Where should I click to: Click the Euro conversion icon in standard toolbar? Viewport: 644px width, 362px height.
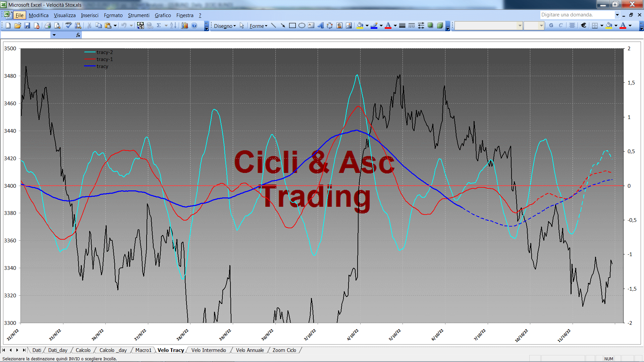click(141, 25)
